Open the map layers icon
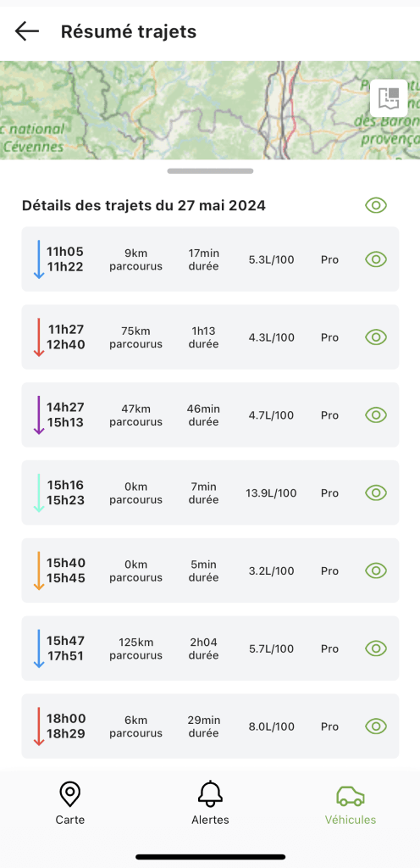The height and width of the screenshot is (868, 420). pyautogui.click(x=389, y=98)
